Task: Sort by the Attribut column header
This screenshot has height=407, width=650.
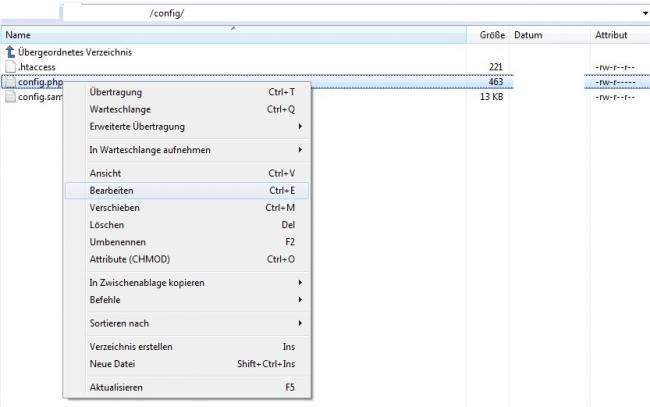Action: [620, 35]
